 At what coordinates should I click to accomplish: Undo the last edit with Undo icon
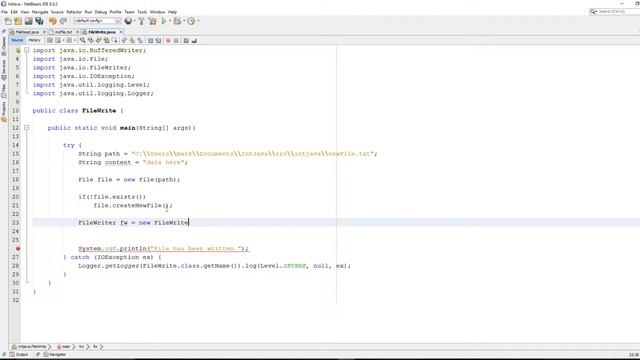tap(53, 21)
